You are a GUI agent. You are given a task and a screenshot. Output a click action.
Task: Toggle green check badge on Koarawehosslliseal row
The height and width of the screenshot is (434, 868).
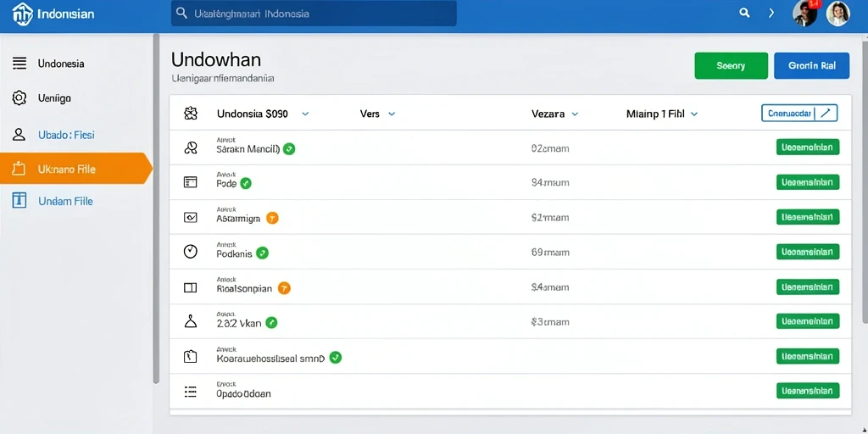click(x=335, y=358)
